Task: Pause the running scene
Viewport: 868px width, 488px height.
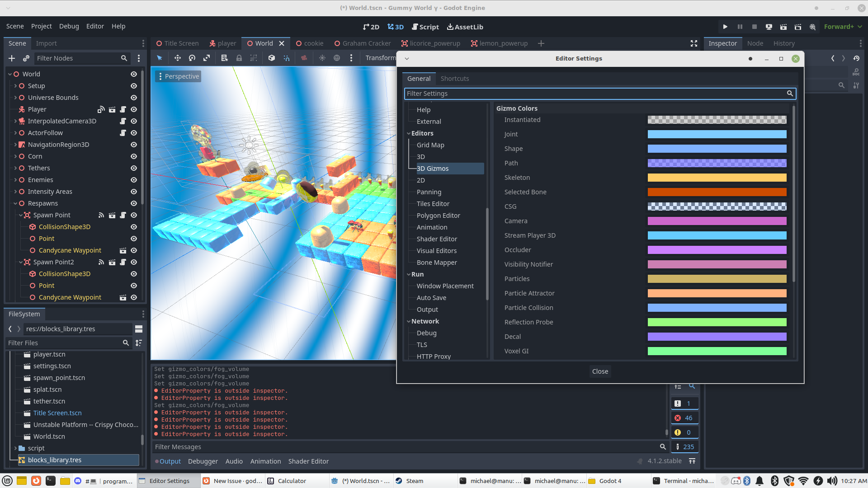Action: coord(740,27)
